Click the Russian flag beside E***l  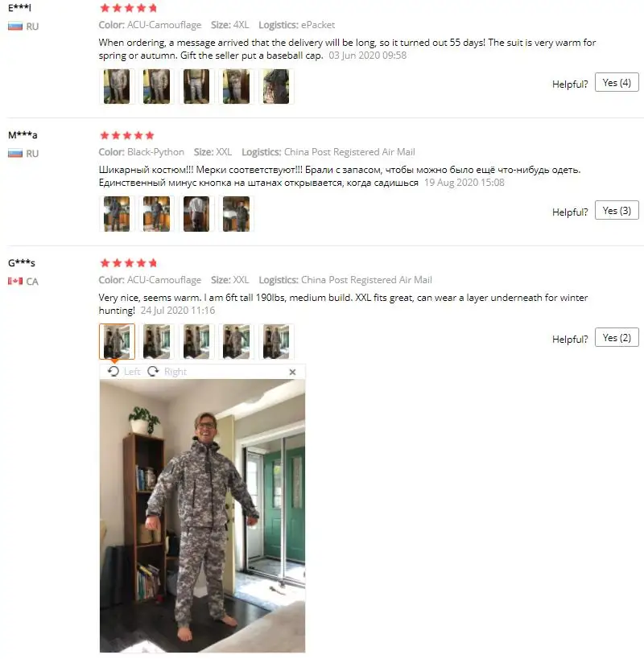coord(15,26)
